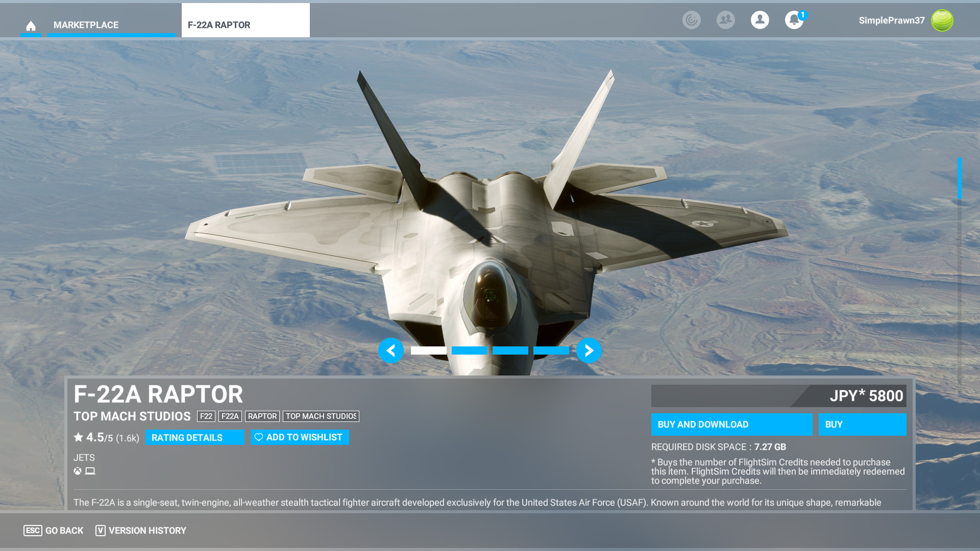The width and height of the screenshot is (980, 551).
Task: Show previous screenshot with left arrow
Action: 391,350
